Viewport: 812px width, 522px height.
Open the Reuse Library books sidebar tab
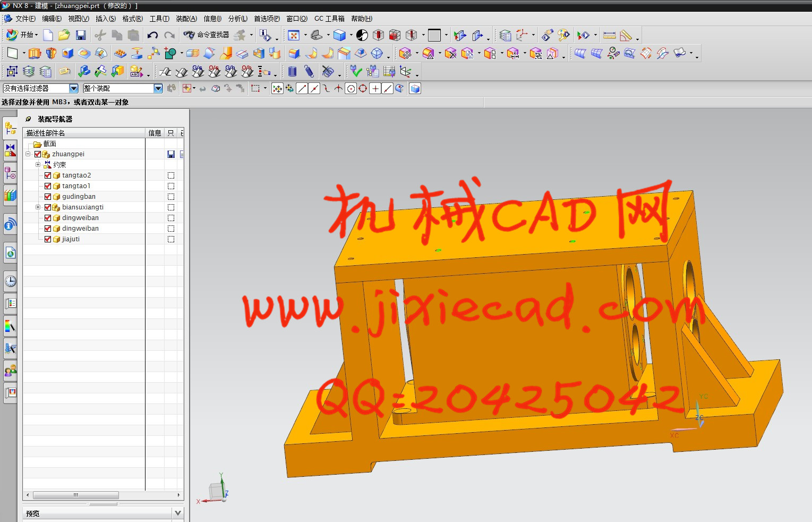[10, 195]
